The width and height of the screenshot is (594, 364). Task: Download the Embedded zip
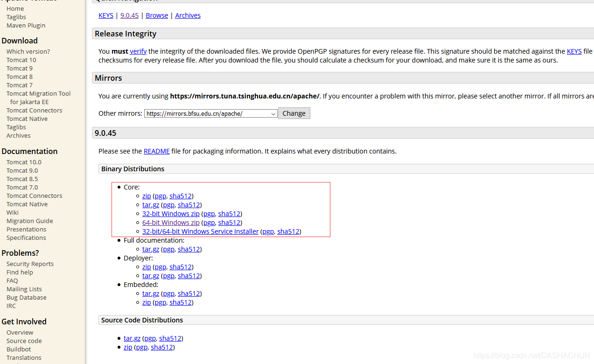pyautogui.click(x=147, y=302)
